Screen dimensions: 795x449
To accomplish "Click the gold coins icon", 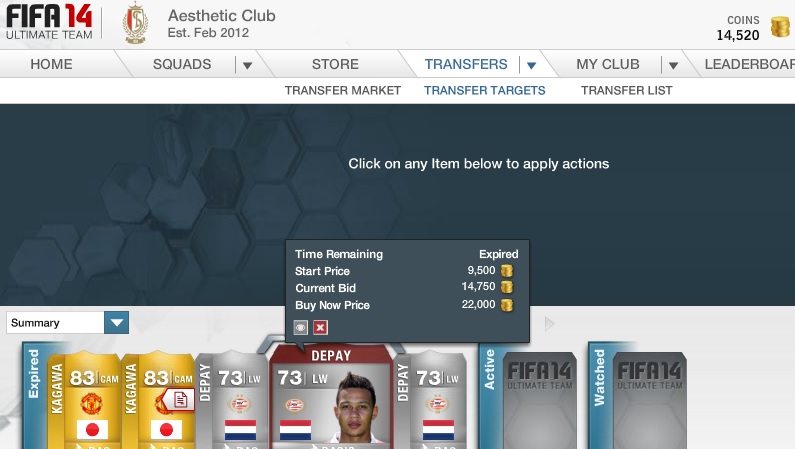I will 780,26.
